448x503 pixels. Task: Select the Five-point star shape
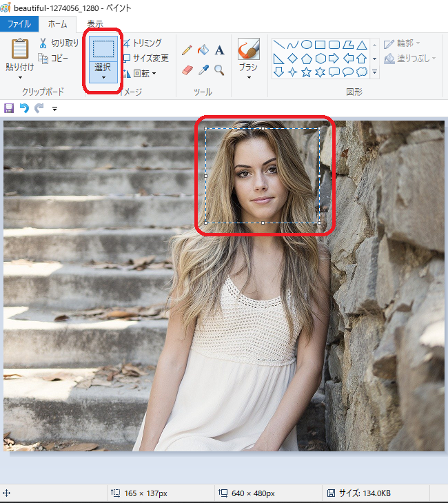[307, 72]
